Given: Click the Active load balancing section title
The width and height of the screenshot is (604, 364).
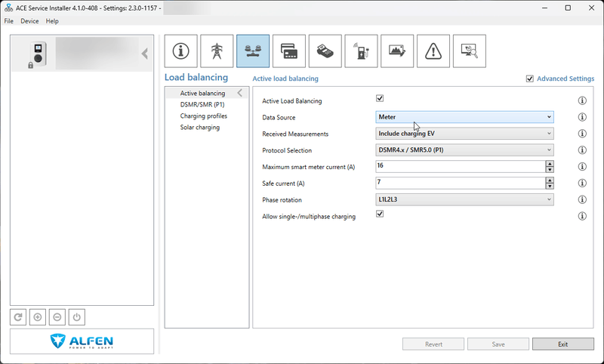Looking at the screenshot, I should [x=285, y=79].
